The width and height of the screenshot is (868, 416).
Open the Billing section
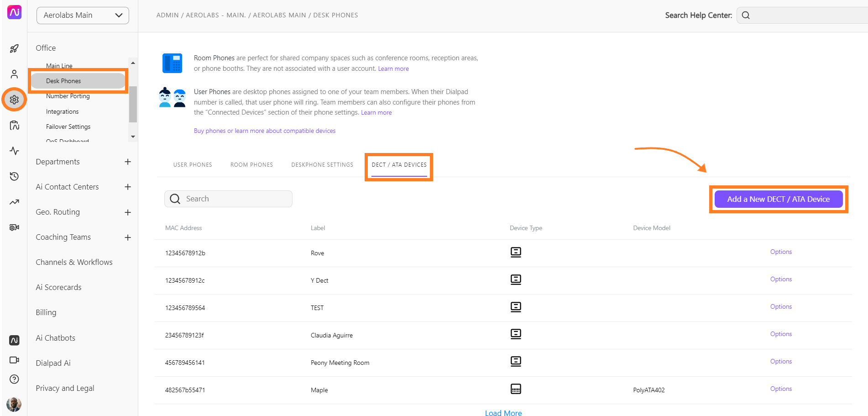[x=46, y=312]
